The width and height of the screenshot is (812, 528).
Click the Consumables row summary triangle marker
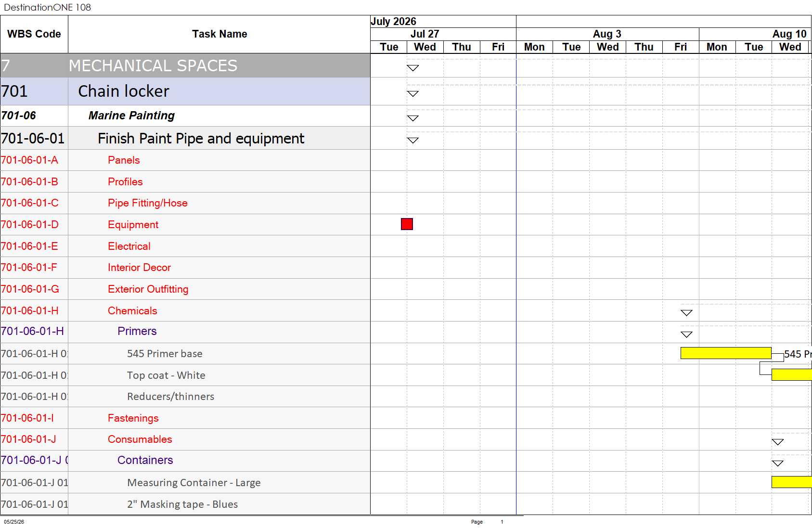778,442
